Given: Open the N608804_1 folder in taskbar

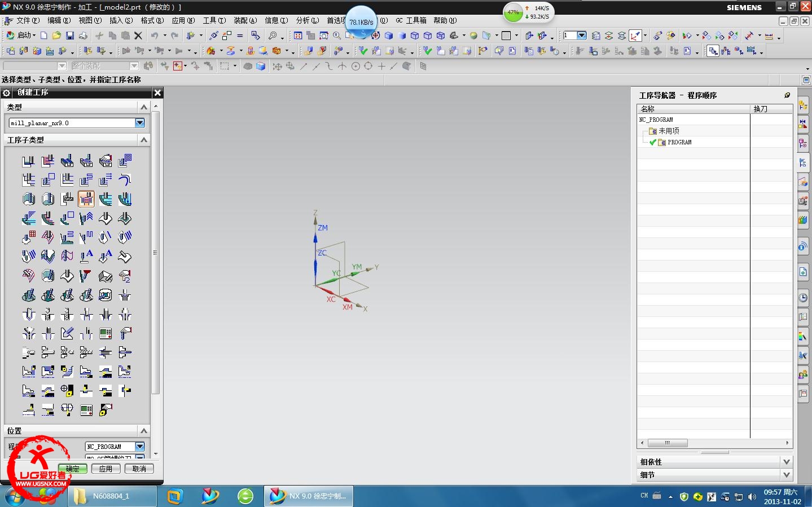Looking at the screenshot, I should tap(112, 496).
